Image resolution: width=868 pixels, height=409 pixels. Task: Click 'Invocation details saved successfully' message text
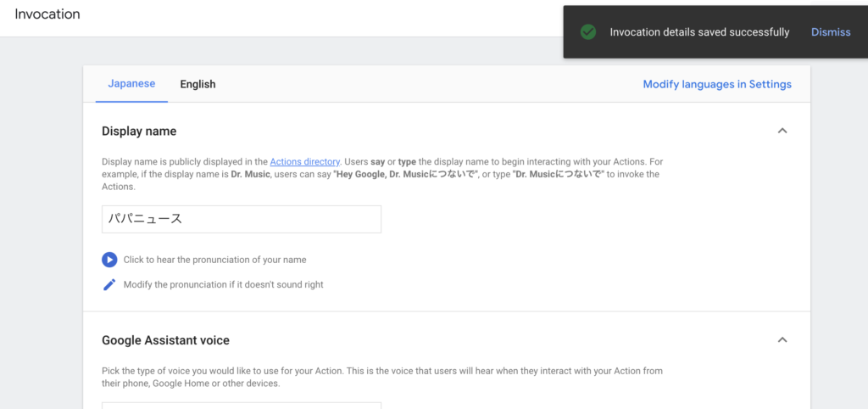(699, 32)
